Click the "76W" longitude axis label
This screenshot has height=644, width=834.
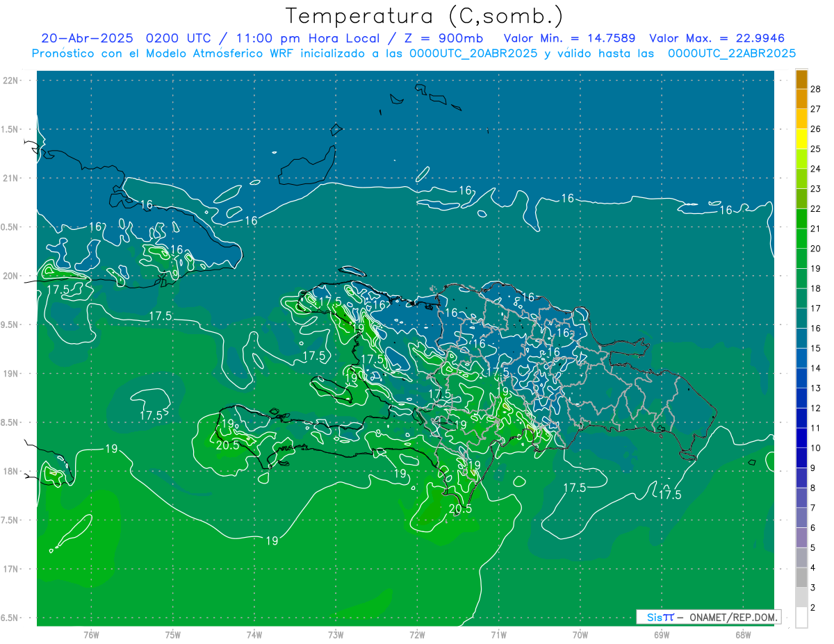[91, 635]
